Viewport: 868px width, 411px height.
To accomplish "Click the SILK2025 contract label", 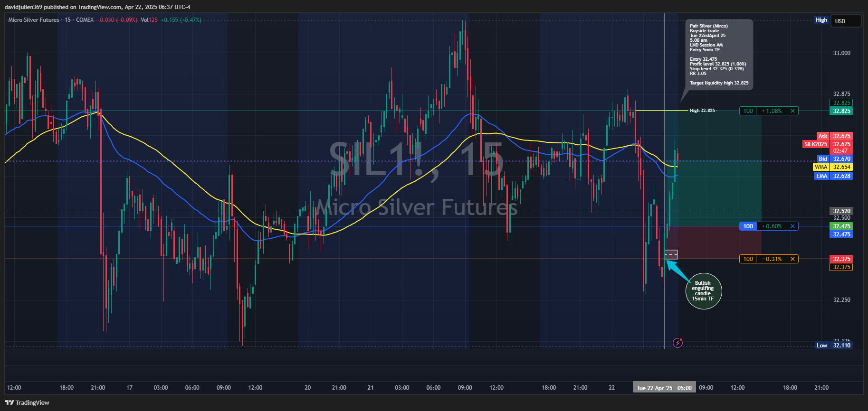I will pyautogui.click(x=816, y=144).
